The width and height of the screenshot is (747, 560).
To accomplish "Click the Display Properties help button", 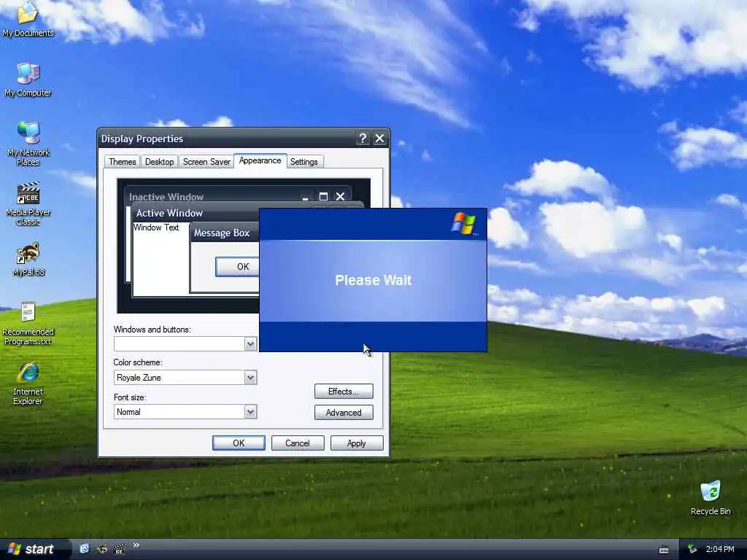I will click(x=363, y=139).
